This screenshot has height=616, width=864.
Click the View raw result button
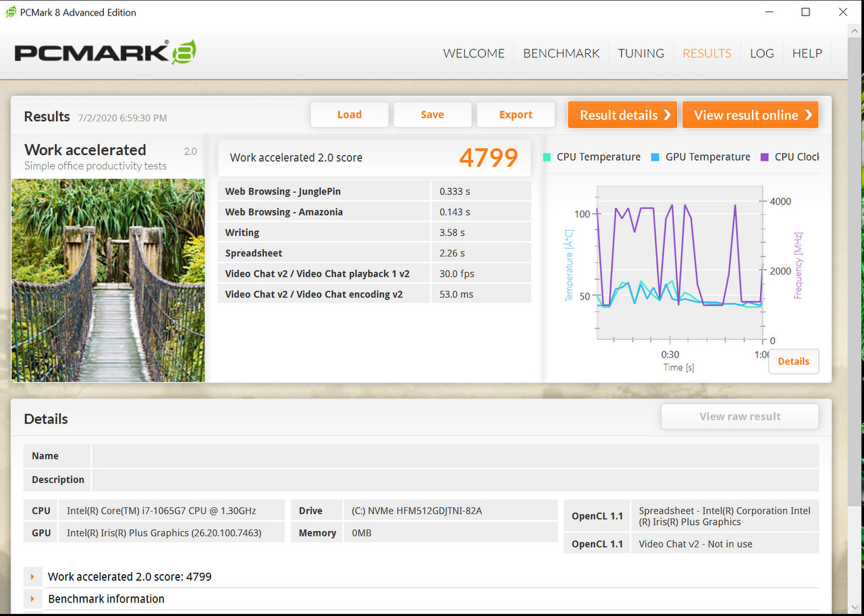[740, 416]
